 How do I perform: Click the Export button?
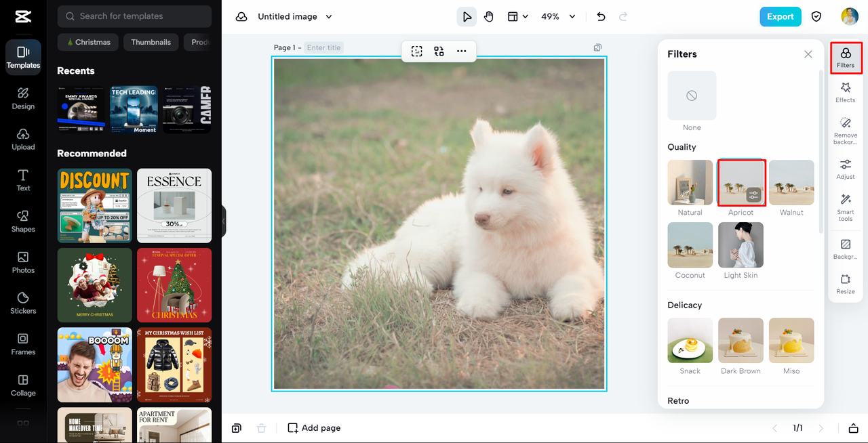[781, 17]
